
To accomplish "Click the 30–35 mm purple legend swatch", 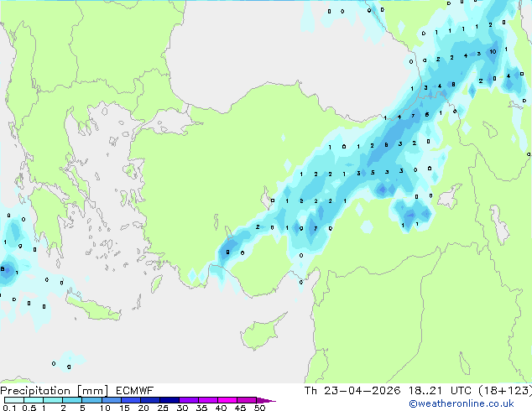I will 189,400.
